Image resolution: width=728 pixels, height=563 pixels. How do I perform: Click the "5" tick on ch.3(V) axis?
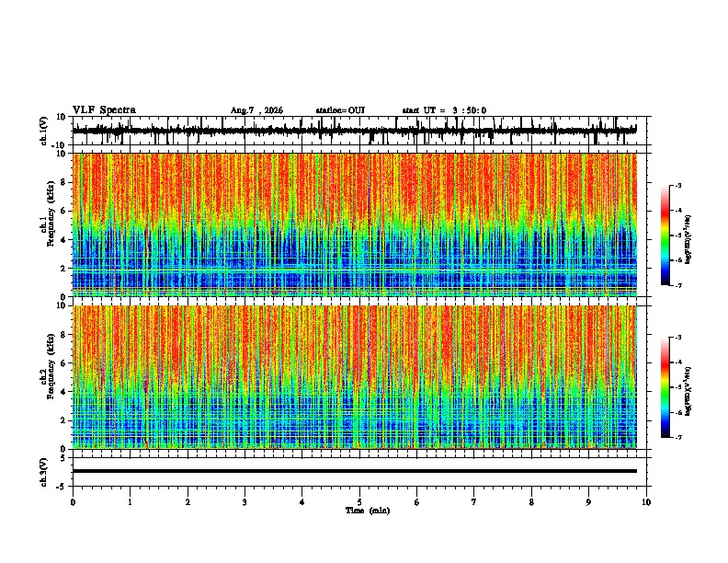pos(63,457)
